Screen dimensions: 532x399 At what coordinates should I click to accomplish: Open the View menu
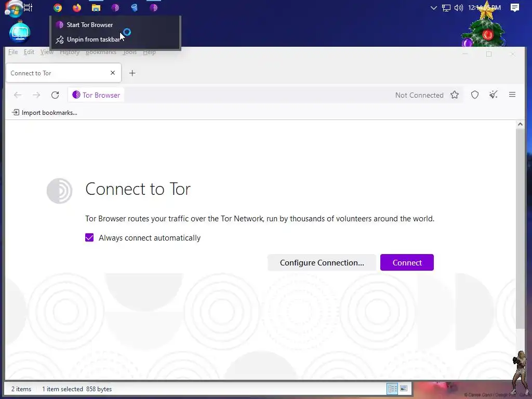point(47,52)
